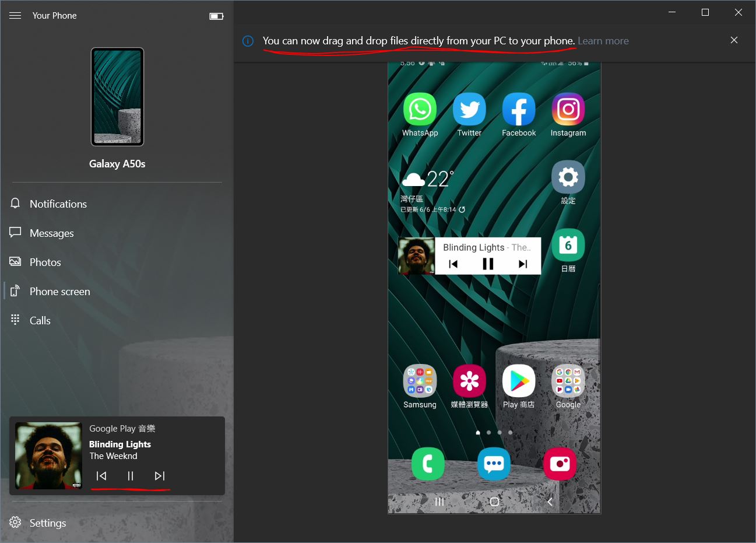Open Facebook on the phone screen
This screenshot has width=756, height=543.
[519, 114]
